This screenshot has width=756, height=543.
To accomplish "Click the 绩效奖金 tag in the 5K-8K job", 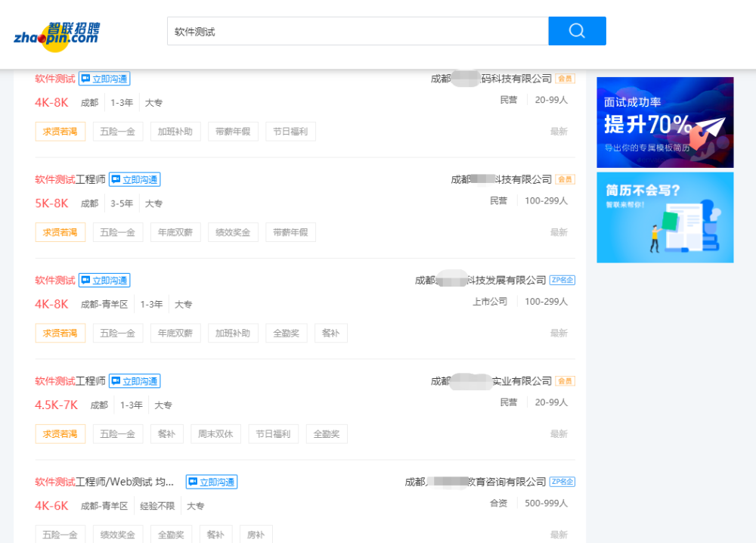I will [x=233, y=232].
